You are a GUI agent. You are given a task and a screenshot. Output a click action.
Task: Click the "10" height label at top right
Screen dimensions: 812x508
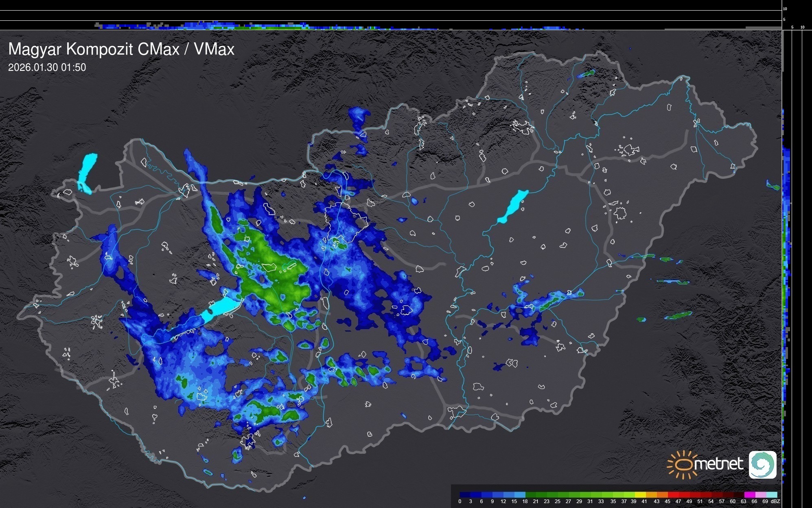pyautogui.click(x=785, y=9)
